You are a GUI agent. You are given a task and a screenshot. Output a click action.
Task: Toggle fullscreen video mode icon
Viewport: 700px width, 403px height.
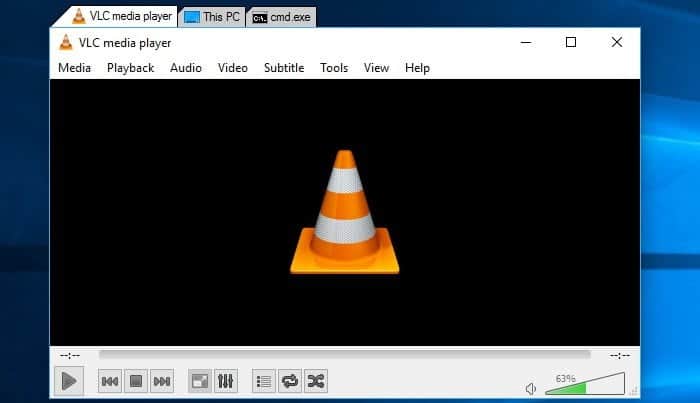pos(200,381)
